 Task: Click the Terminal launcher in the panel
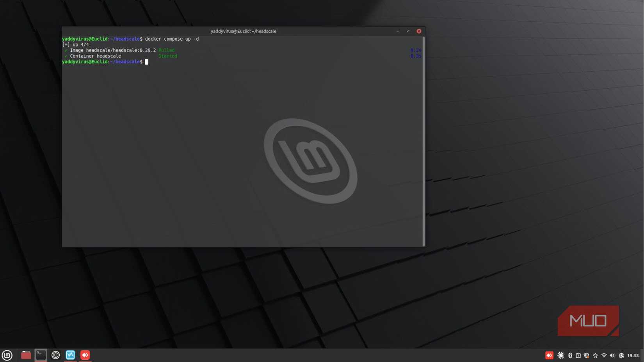coord(41,355)
